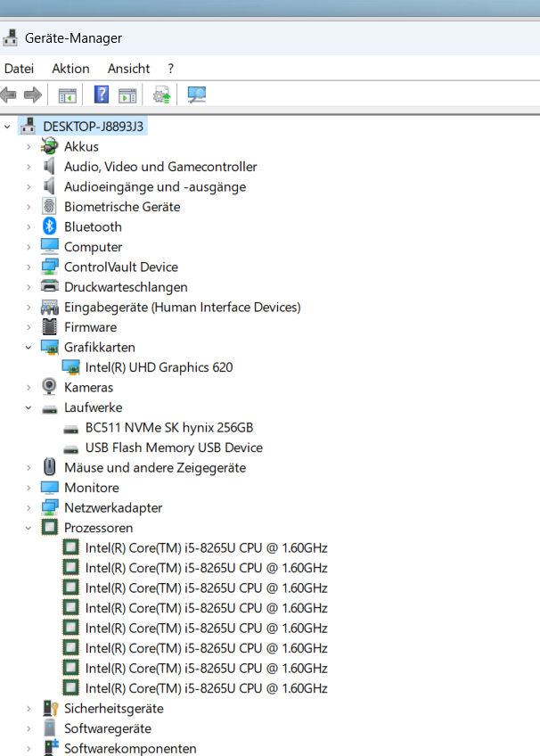Open the question mark help menu
This screenshot has width=540, height=756.
pyautogui.click(x=170, y=69)
